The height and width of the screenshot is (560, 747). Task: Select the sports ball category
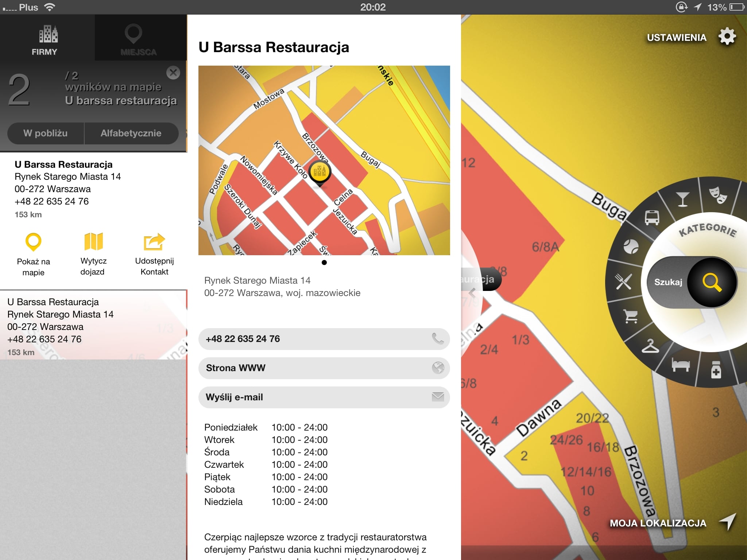click(631, 247)
